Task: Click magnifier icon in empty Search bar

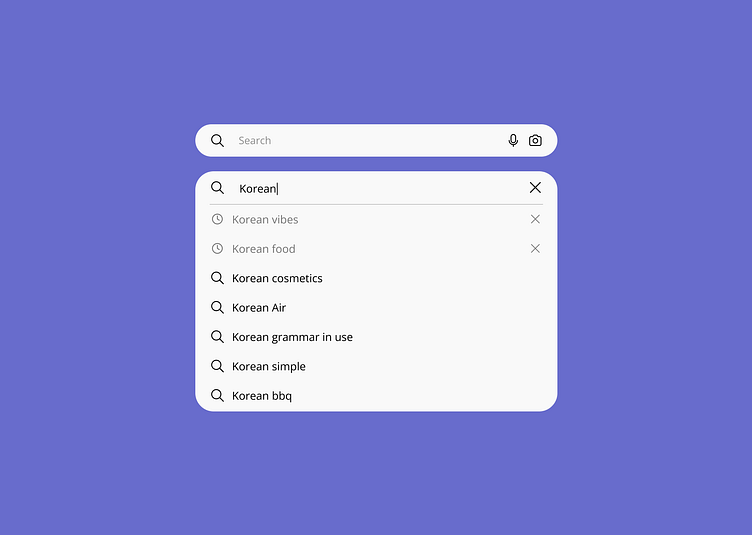Action: (217, 140)
